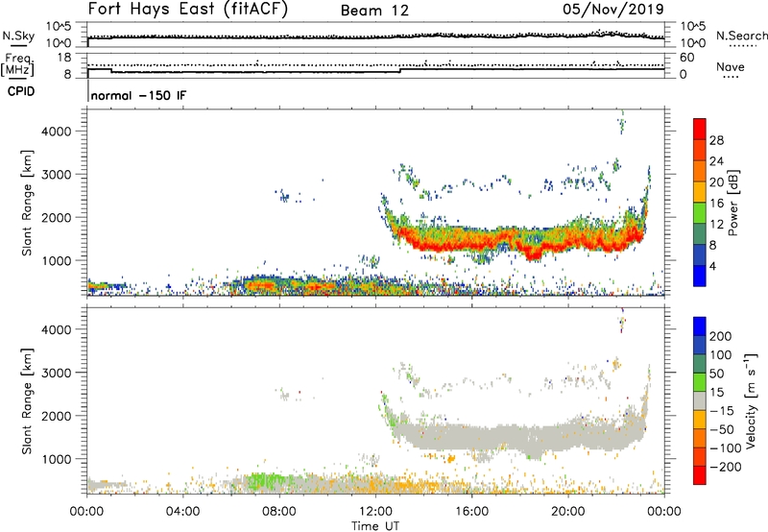Viewport: 768px width, 532px height.
Task: Click the power panel 'Slant Range [km]' label
Action: click(x=27, y=203)
